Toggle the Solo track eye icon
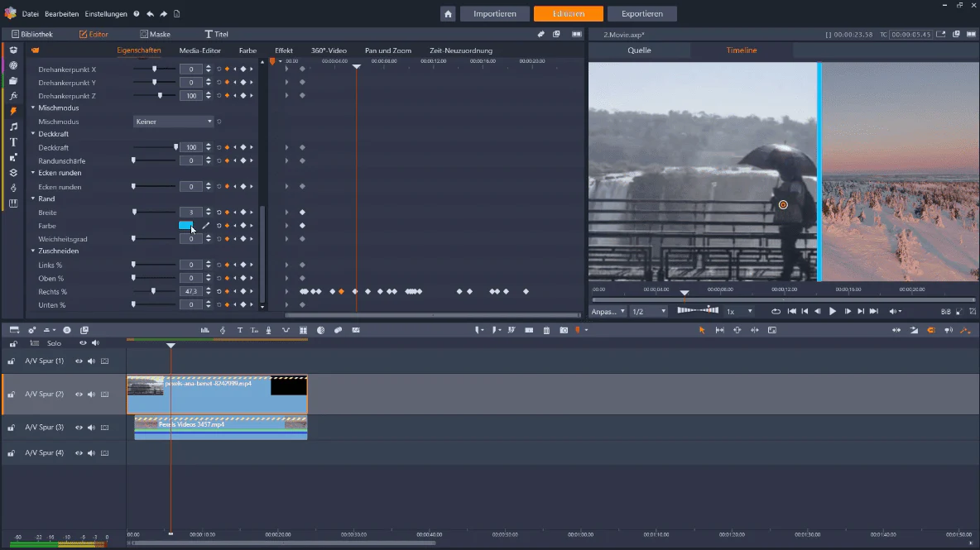Viewport: 980px width, 550px height. coord(83,343)
